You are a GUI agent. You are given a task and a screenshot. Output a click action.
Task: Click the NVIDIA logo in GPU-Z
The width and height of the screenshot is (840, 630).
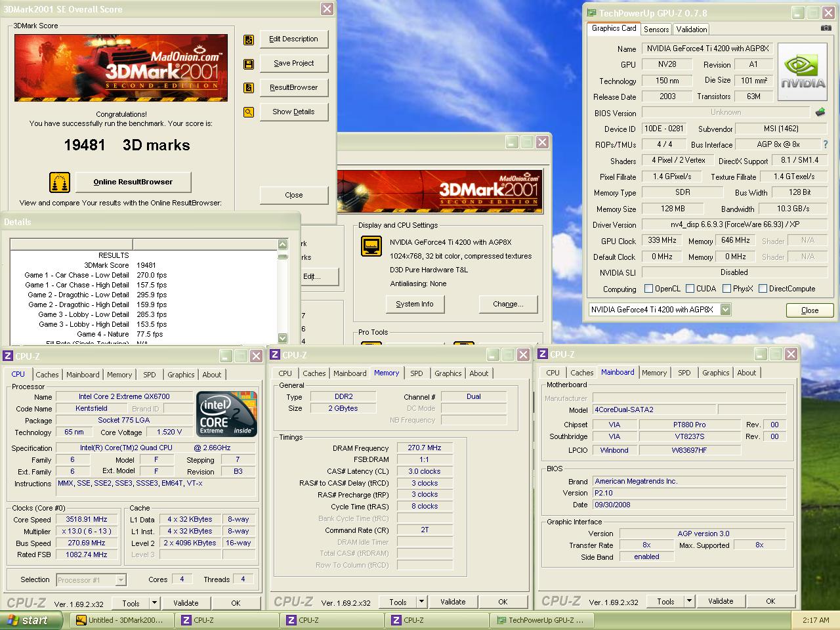(x=802, y=72)
